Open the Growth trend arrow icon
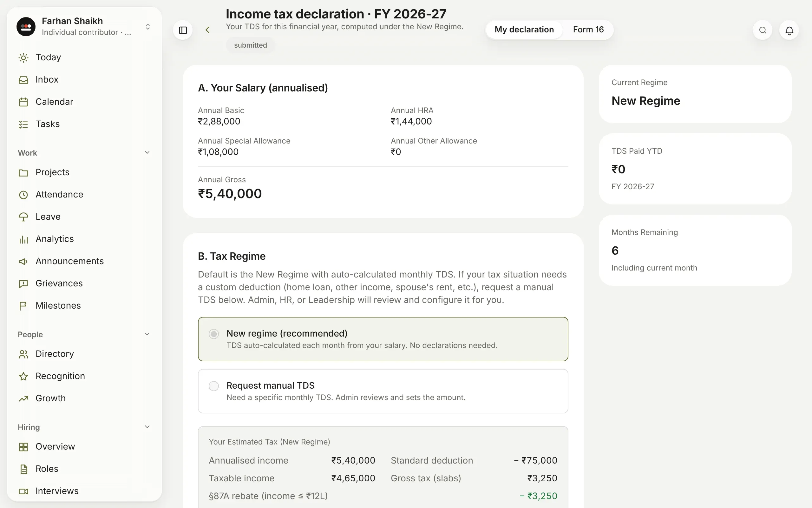 click(x=23, y=398)
